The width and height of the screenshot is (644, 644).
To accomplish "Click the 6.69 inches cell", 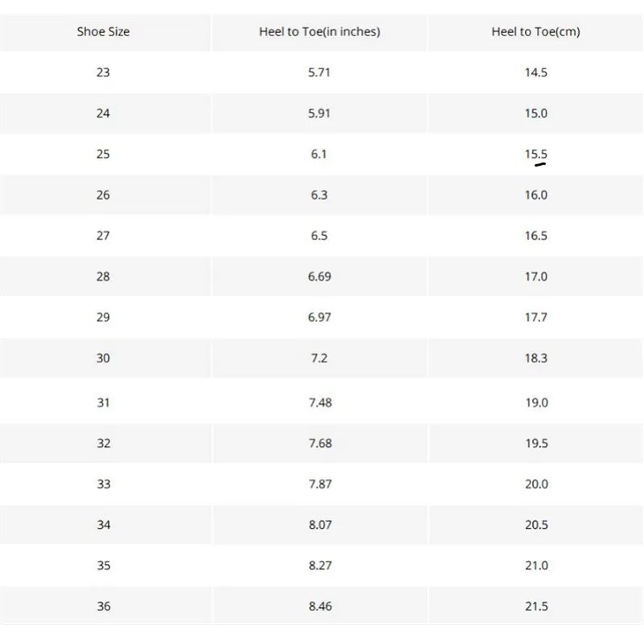I will tap(320, 277).
